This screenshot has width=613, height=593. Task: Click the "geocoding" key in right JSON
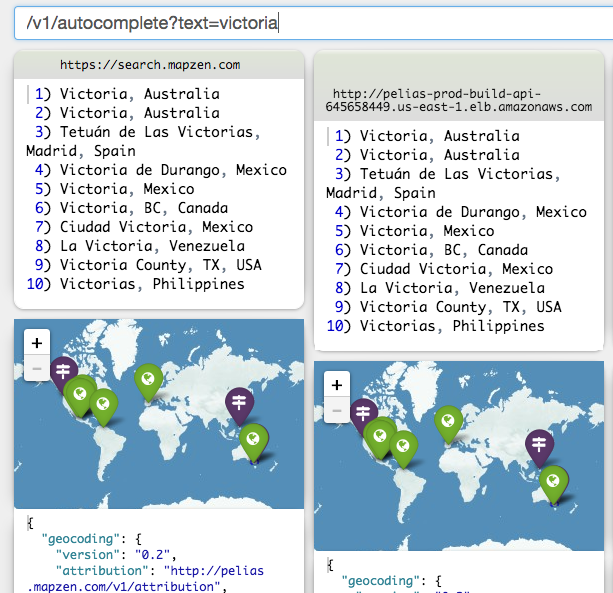(x=380, y=581)
